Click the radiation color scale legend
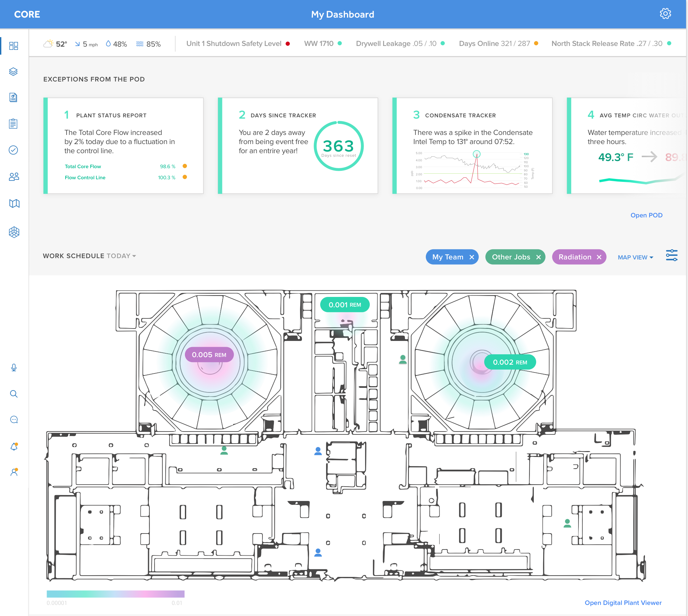This screenshot has height=616, width=688. (x=115, y=594)
